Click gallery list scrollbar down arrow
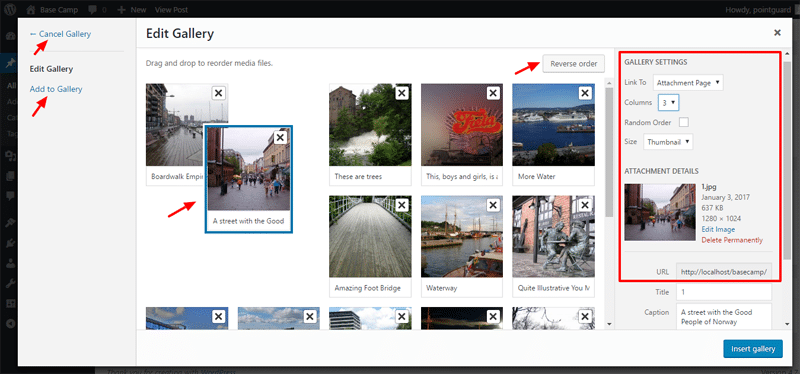This screenshot has width=800, height=374. 609,324
